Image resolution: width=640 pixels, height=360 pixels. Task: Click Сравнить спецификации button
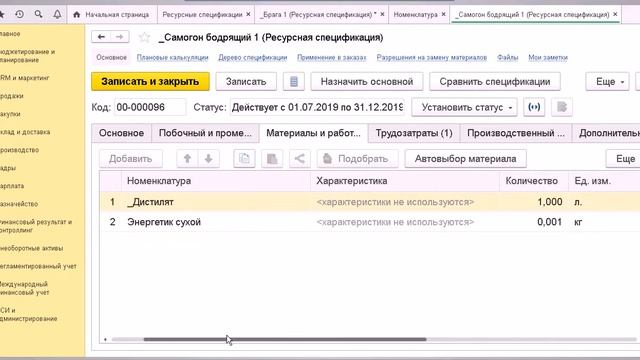coord(495,82)
